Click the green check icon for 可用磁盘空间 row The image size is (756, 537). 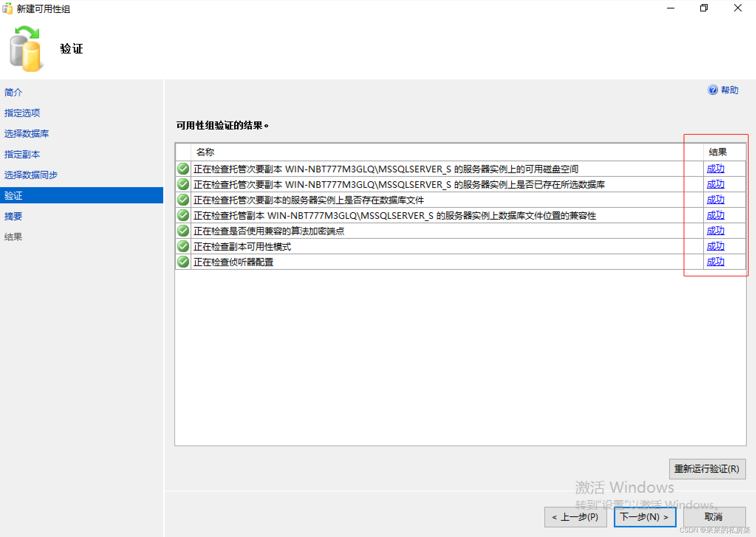click(x=183, y=169)
